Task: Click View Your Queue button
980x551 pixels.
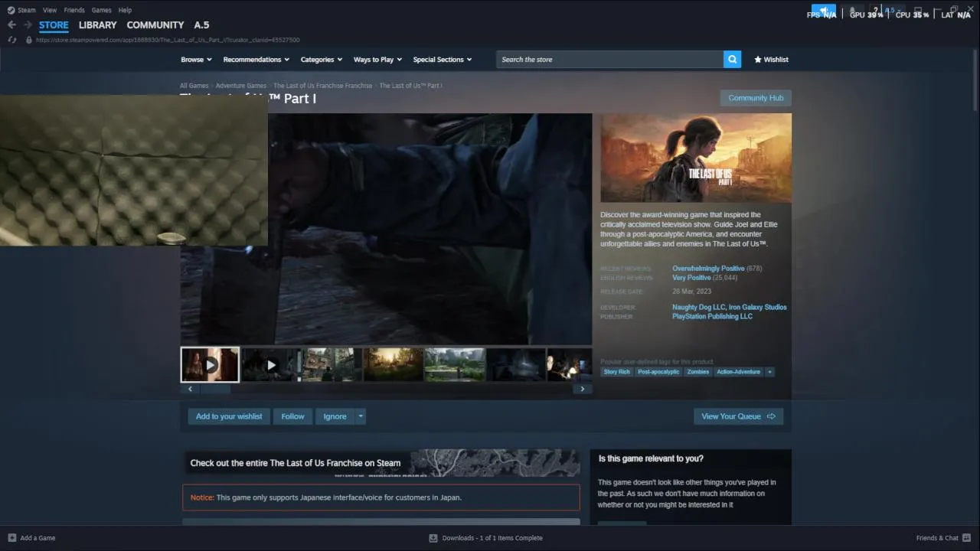Action: point(738,416)
